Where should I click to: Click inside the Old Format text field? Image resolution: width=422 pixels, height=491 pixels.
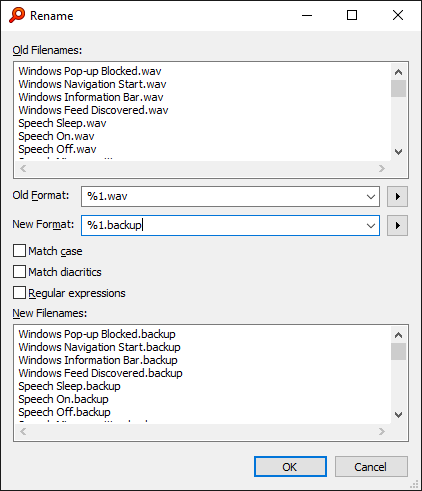pyautogui.click(x=222, y=196)
